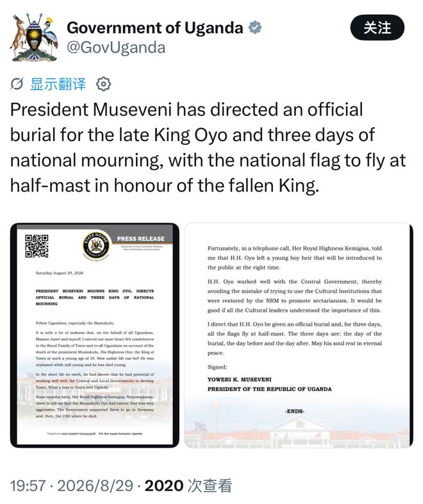Image resolution: width=423 pixels, height=504 pixels.
Task: Click the 19:57 post timestamp
Action: pos(28,485)
